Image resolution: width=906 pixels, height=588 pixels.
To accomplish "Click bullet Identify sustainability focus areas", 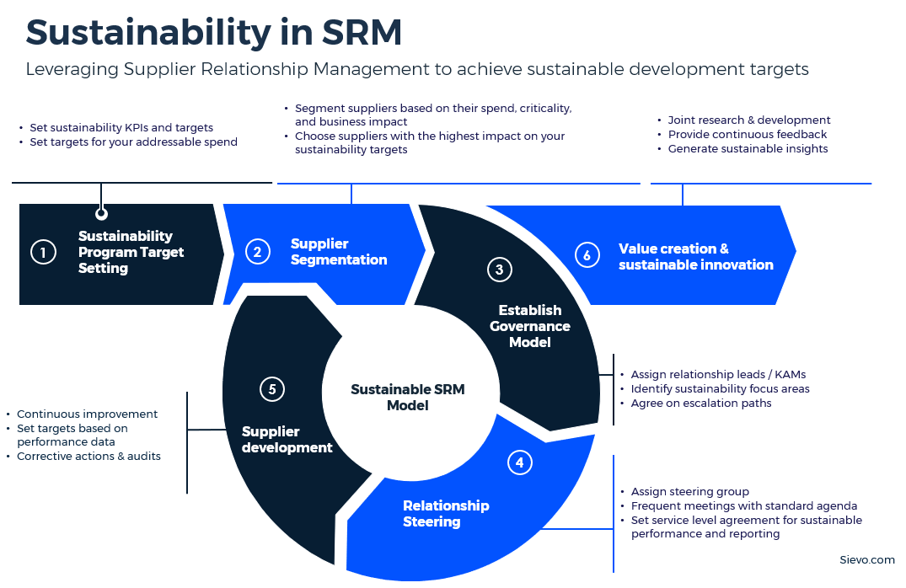I will (x=720, y=388).
